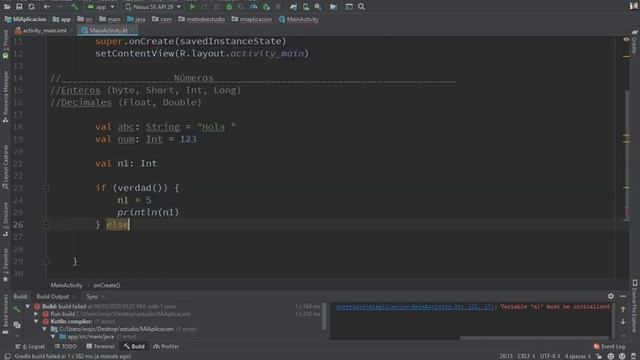Click the copy-like icon below the Build hammer
The image size is (640, 360).
pyautogui.click(x=17, y=325)
